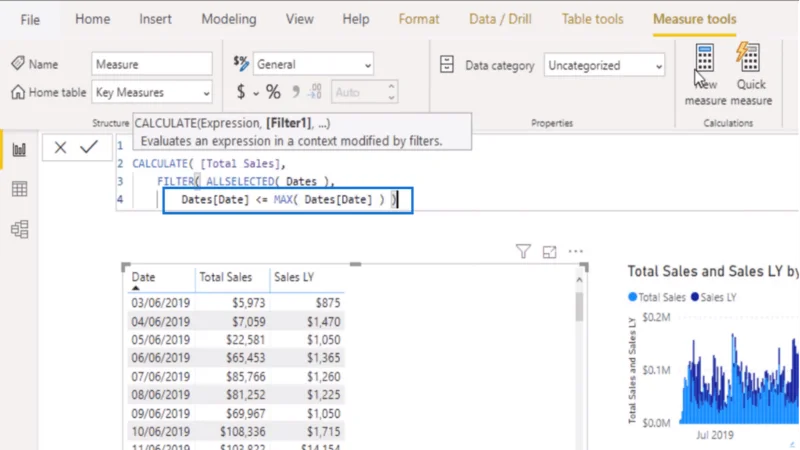
Task: Switch to Data view in sidebar
Action: point(19,189)
